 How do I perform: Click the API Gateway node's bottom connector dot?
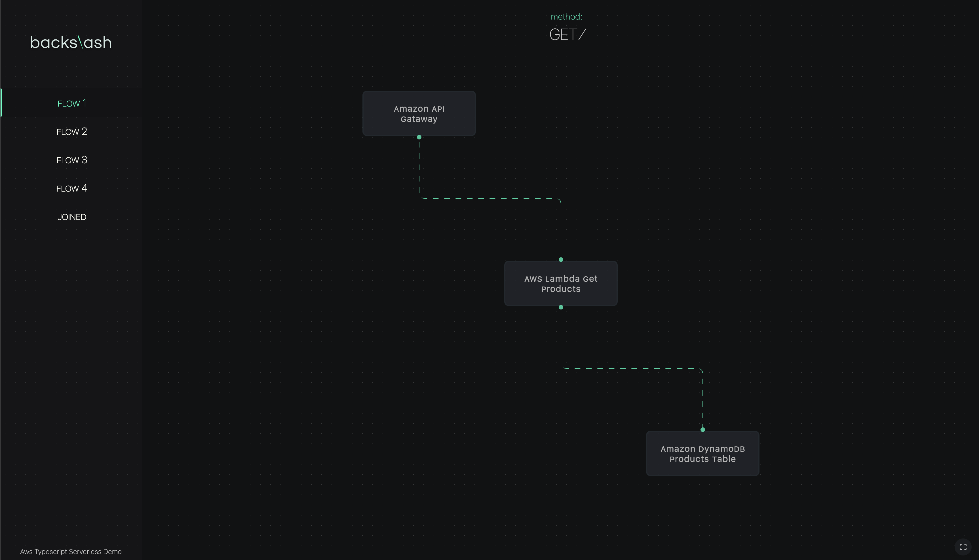click(x=419, y=137)
